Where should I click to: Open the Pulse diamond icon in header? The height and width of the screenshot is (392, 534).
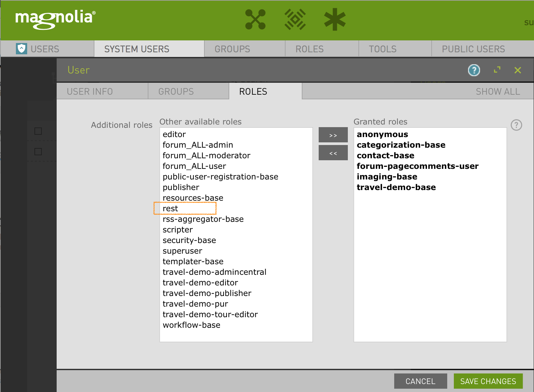point(295,20)
